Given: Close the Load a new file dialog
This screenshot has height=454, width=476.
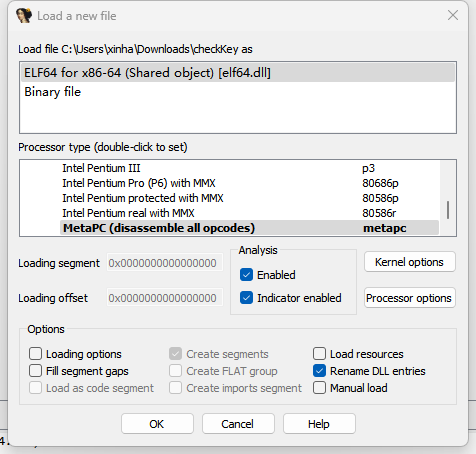Looking at the screenshot, I should click(x=453, y=15).
